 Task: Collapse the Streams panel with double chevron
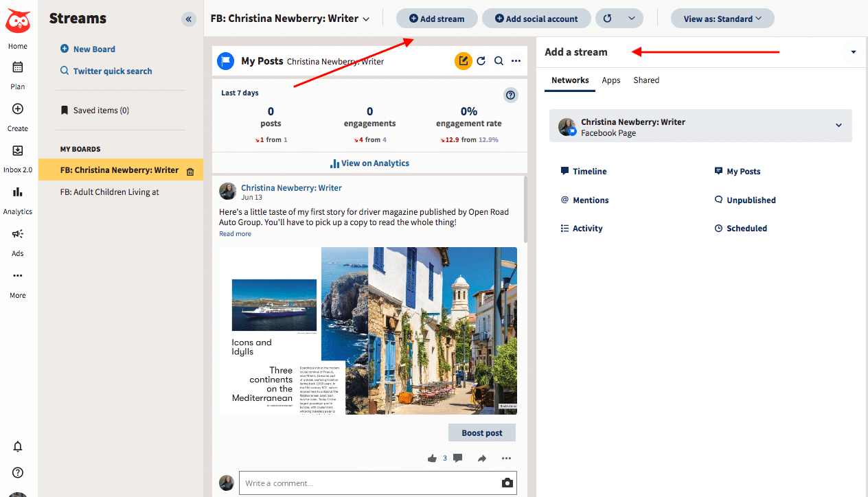click(x=189, y=19)
